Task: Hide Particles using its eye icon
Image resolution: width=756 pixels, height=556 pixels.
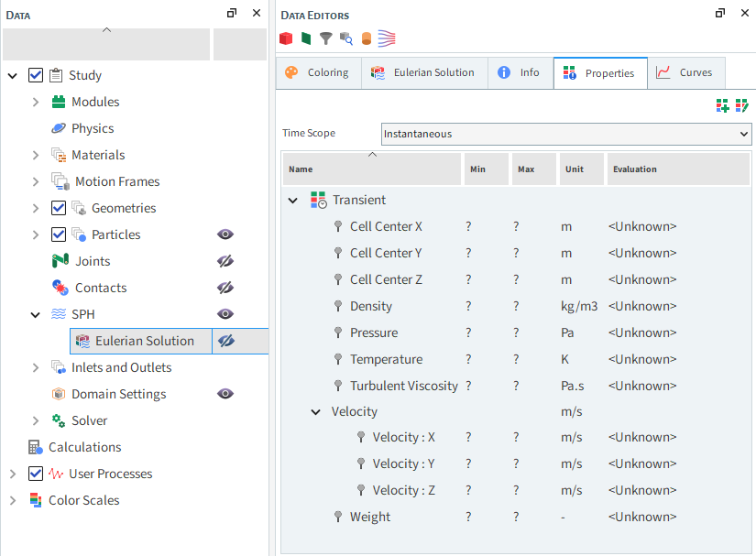Action: [225, 234]
